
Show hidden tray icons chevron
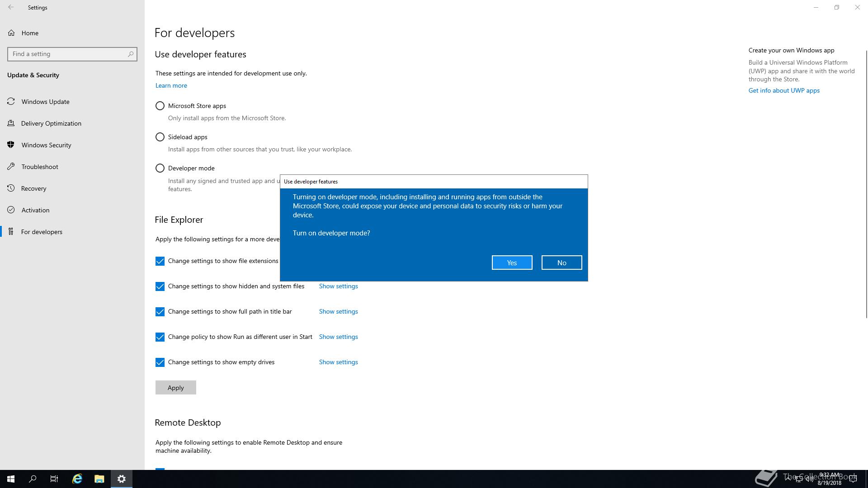(x=788, y=479)
